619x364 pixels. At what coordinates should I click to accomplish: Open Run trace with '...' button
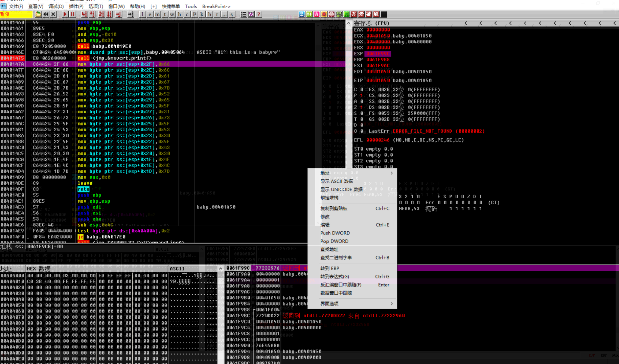(224, 14)
